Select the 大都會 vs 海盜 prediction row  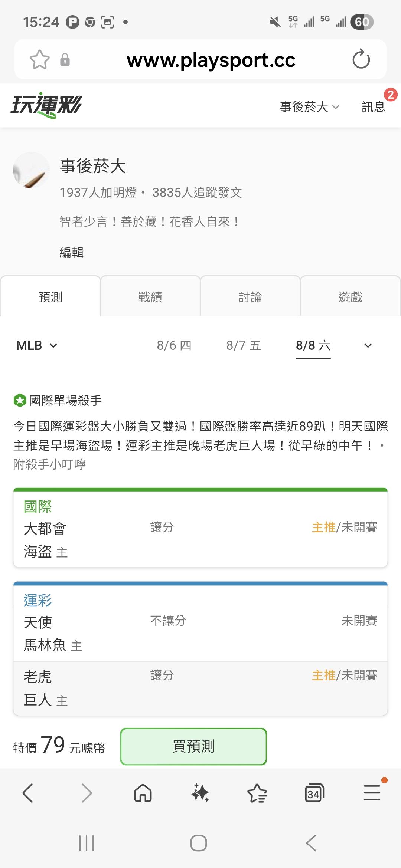(x=200, y=540)
